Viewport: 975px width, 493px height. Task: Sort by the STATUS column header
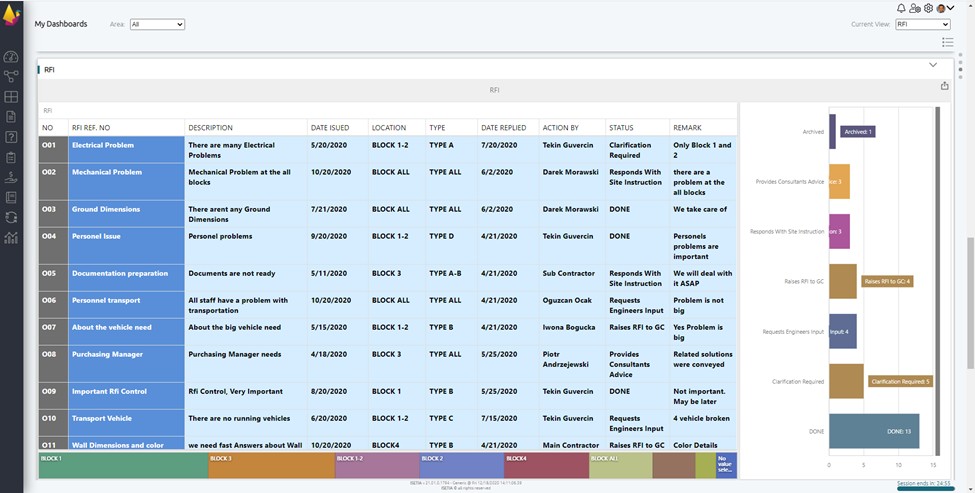[x=637, y=127]
